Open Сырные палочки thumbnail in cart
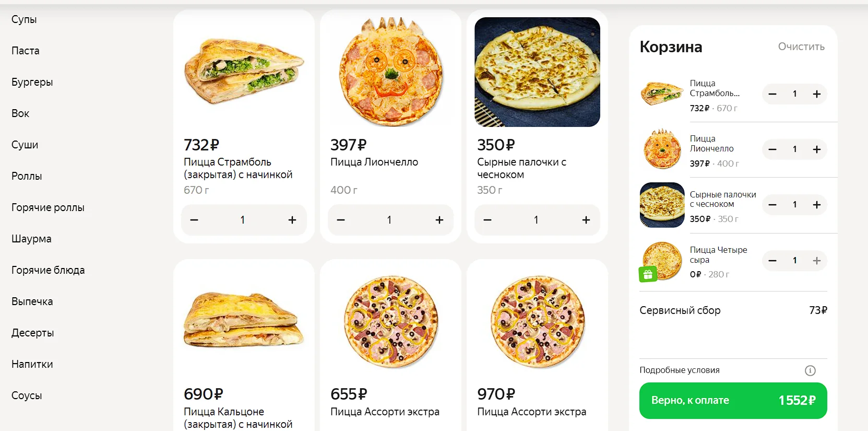The height and width of the screenshot is (431, 868). coord(662,205)
